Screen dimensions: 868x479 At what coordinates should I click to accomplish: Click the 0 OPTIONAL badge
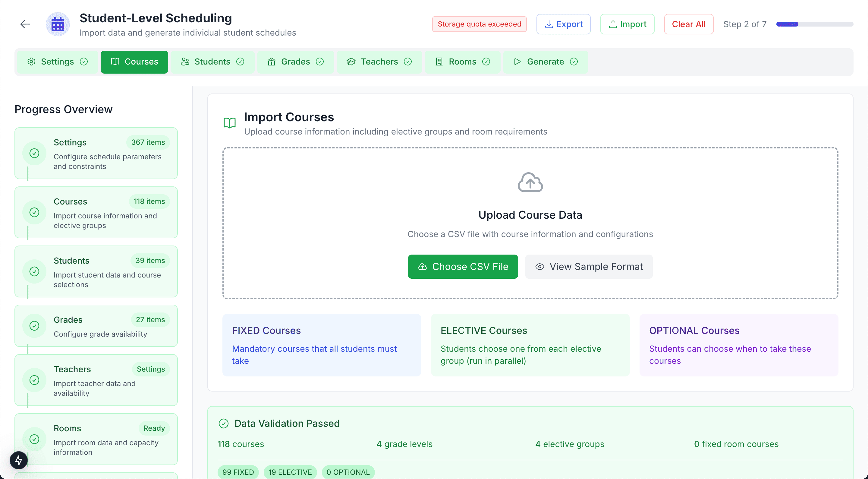348,472
